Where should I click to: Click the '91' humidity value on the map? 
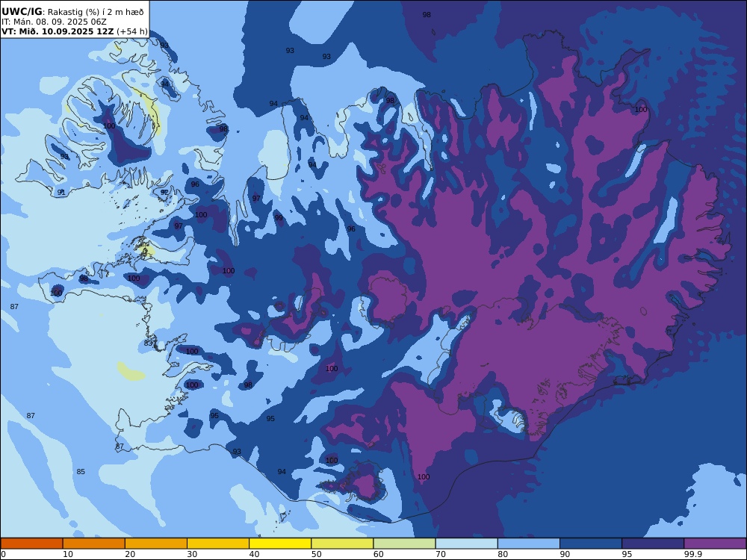click(61, 193)
